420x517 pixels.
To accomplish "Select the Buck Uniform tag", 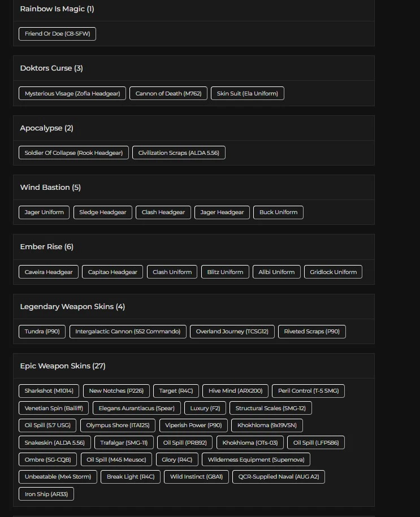I will tap(278, 212).
